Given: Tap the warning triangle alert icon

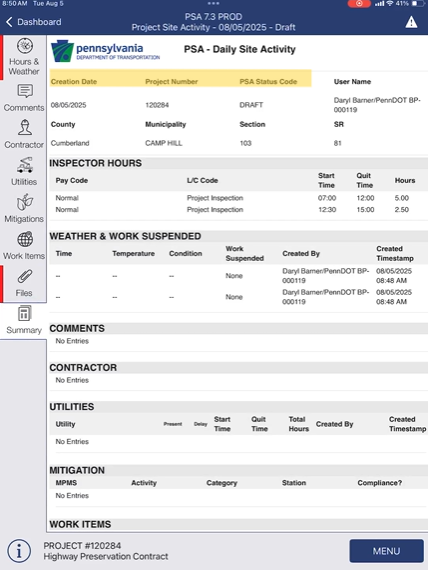Looking at the screenshot, I should (x=411, y=22).
